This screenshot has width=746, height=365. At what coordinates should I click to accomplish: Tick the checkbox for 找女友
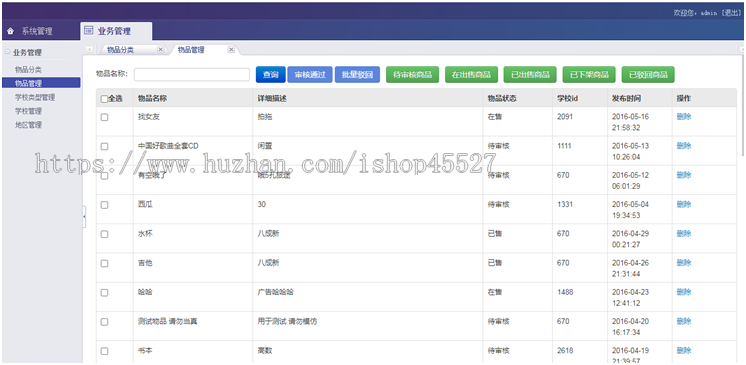pyautogui.click(x=104, y=117)
